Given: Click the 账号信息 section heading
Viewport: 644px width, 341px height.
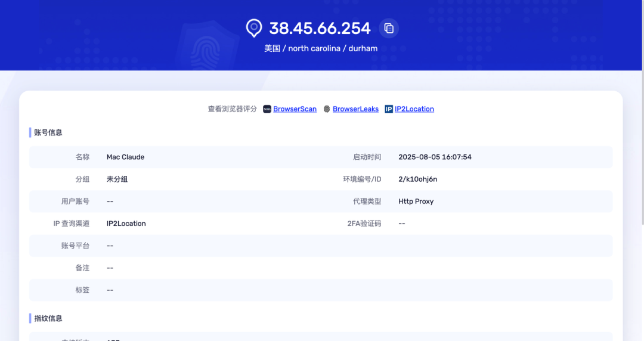Looking at the screenshot, I should (48, 132).
